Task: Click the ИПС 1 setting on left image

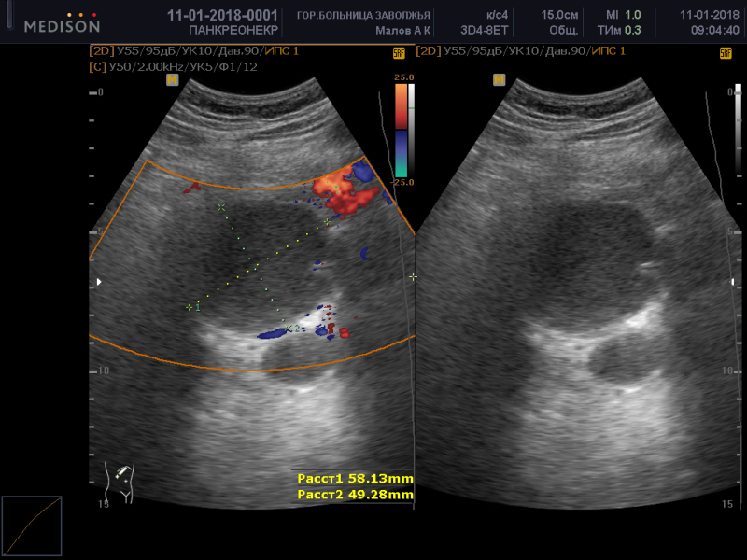Action: [x=282, y=51]
